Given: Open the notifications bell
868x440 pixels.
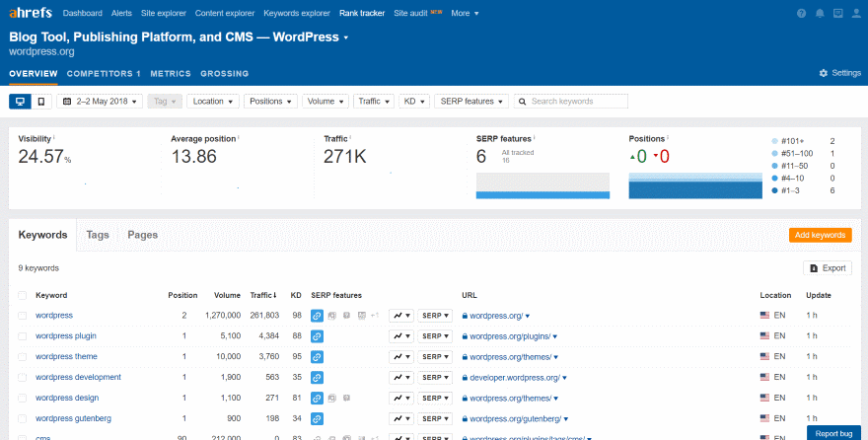Looking at the screenshot, I should coord(820,14).
